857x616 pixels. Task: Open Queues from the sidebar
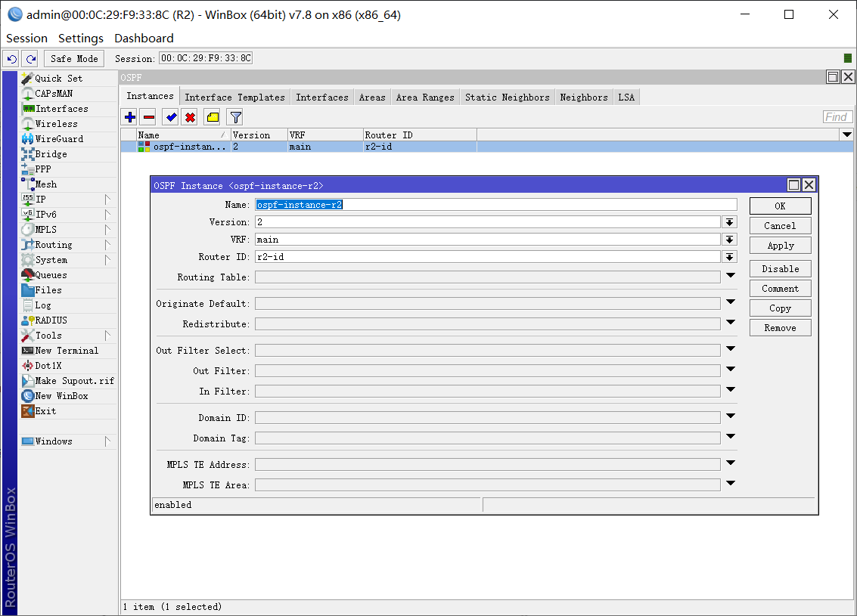68,275
